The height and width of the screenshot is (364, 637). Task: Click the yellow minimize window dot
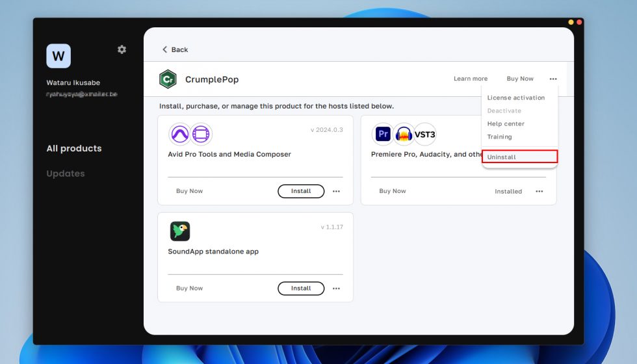(571, 22)
